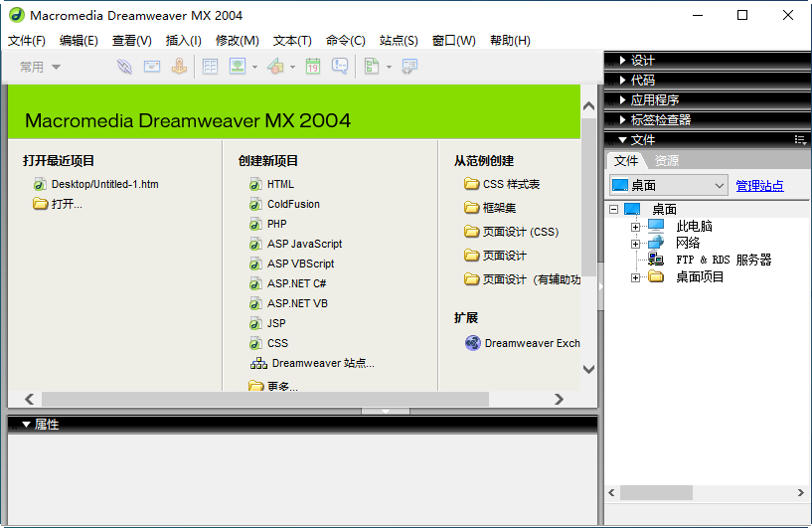Open the 文件(F) menu

27,41
